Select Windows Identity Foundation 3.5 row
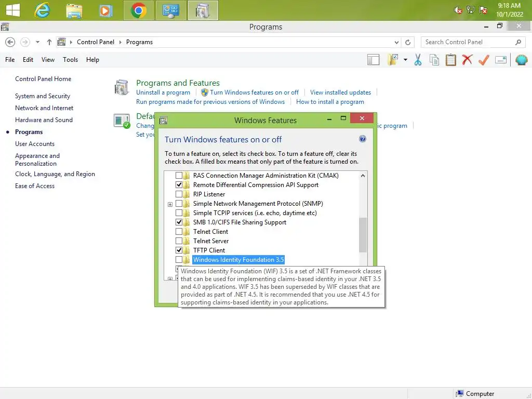The image size is (532, 399). point(238,260)
